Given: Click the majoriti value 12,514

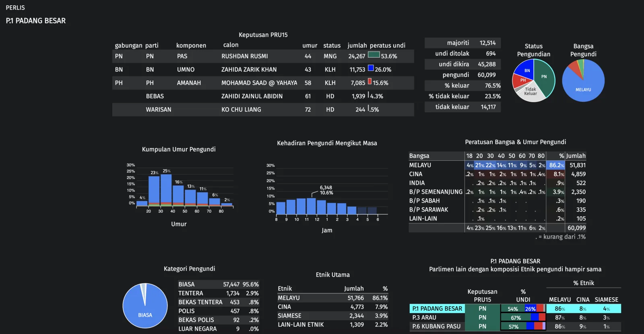Looking at the screenshot, I should pyautogui.click(x=487, y=43).
